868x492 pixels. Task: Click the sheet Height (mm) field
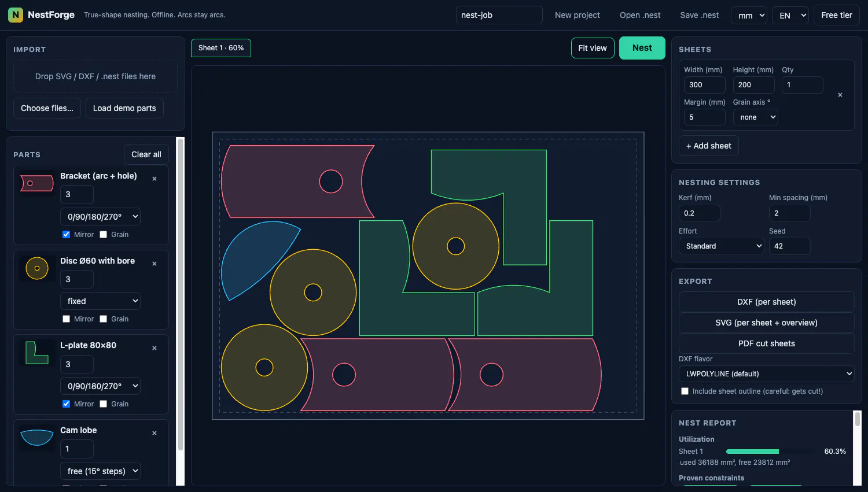click(x=753, y=84)
